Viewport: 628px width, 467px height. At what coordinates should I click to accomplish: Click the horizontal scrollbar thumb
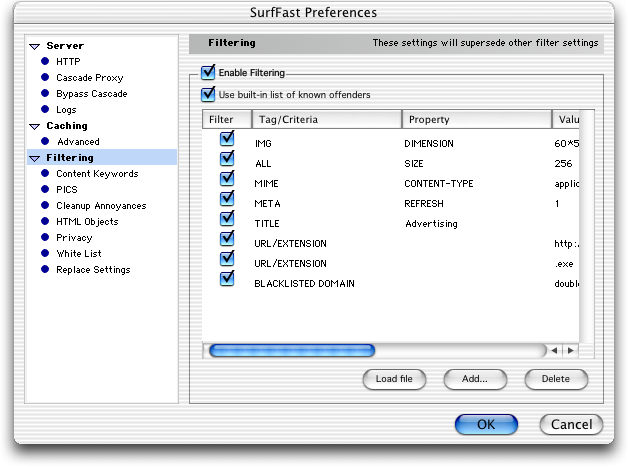(x=292, y=351)
